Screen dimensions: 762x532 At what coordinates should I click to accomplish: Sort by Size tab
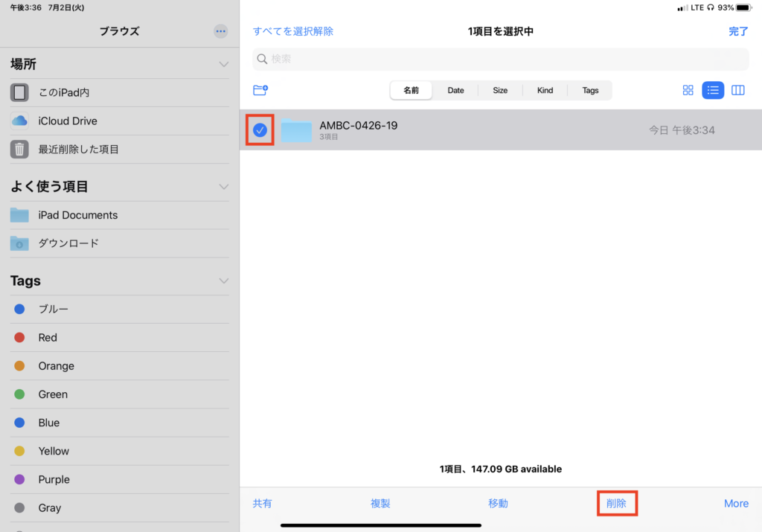click(500, 90)
